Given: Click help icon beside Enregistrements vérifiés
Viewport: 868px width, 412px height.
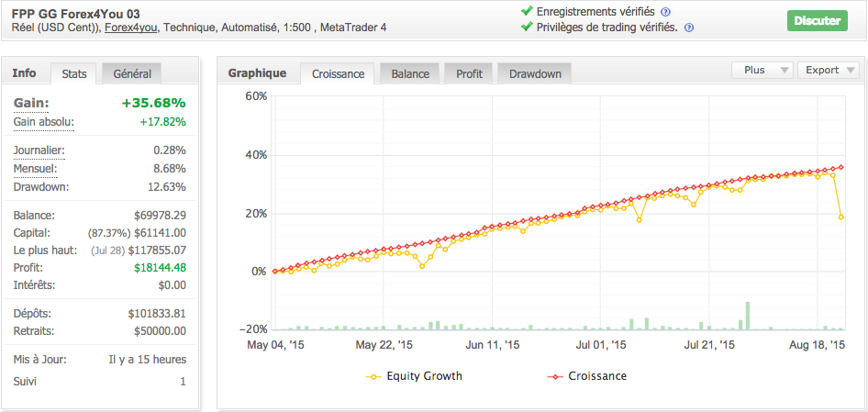Looking at the screenshot, I should point(665,12).
